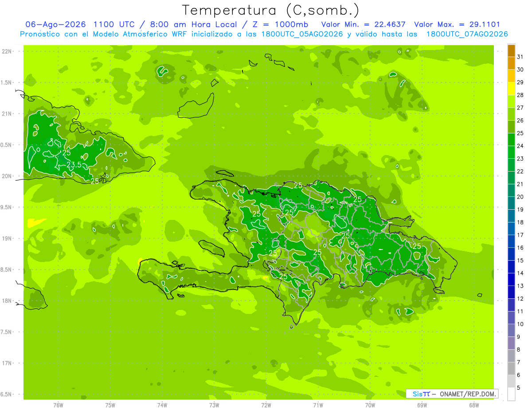The width and height of the screenshot is (532, 411).
Task: Click colorbar label '26'
Action: [x=520, y=120]
